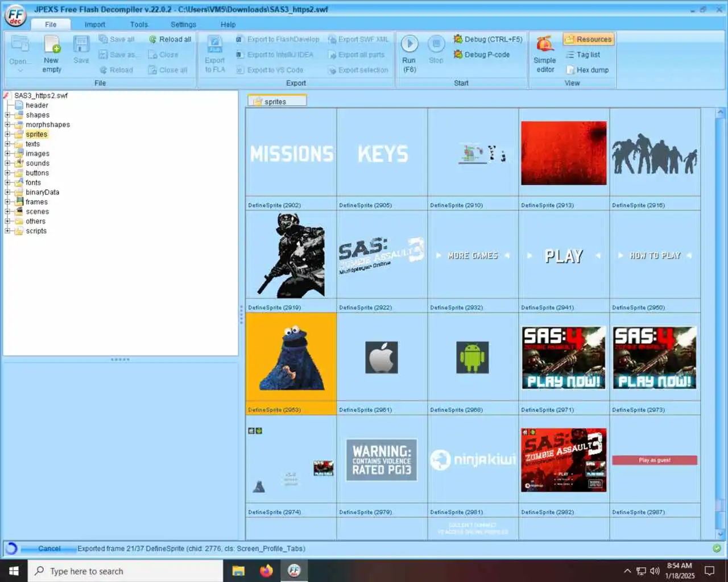
Task: Select Android logo sprite (2968)
Action: 473,357
